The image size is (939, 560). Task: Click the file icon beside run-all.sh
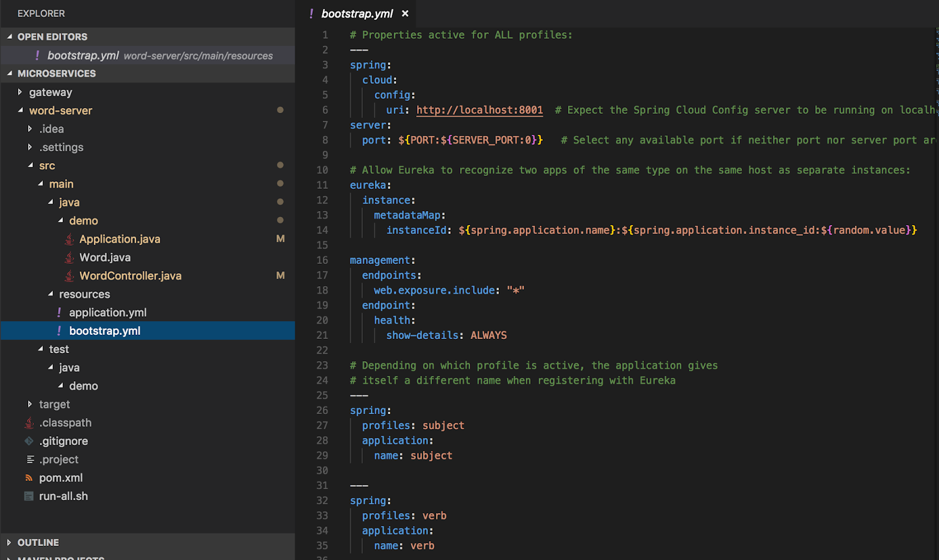[29, 496]
